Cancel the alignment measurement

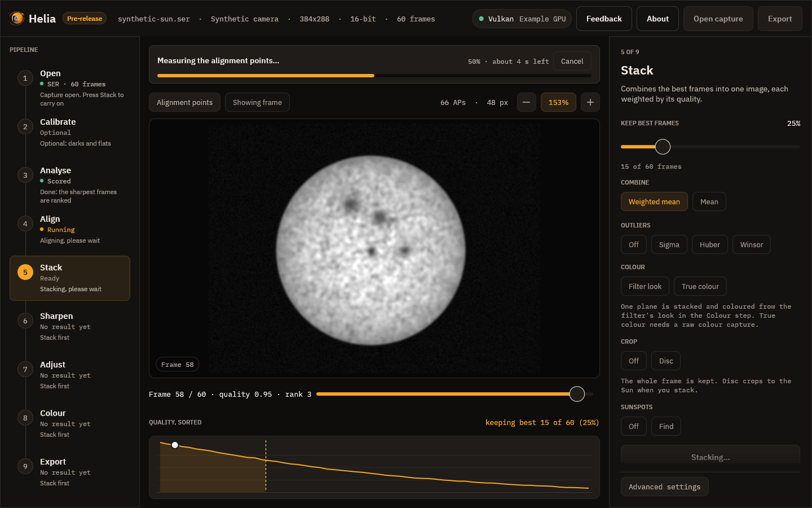tap(572, 61)
